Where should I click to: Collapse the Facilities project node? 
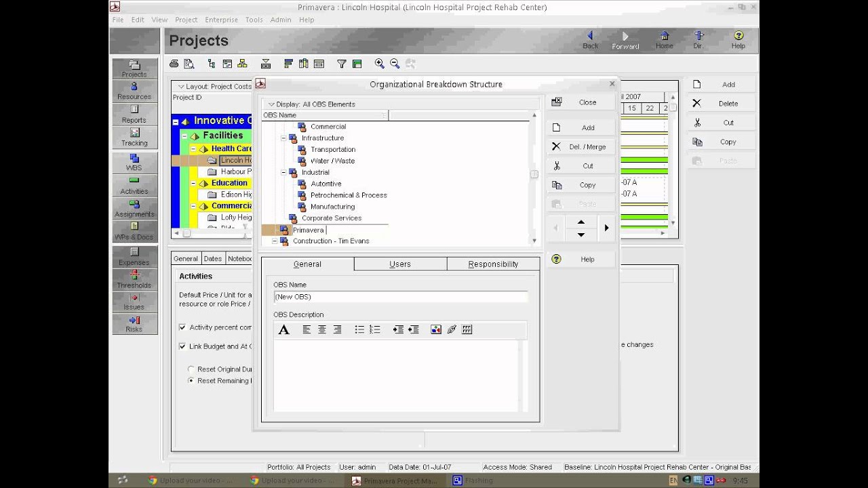click(184, 136)
